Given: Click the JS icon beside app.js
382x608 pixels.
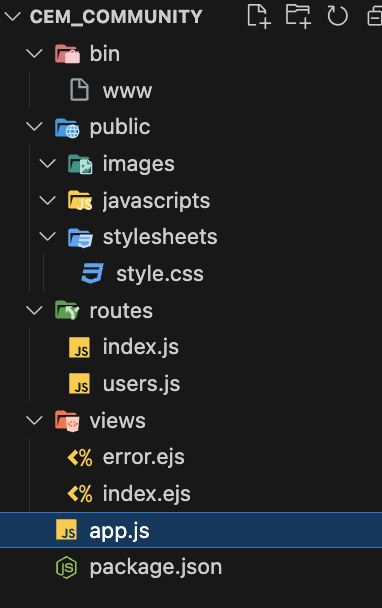Looking at the screenshot, I should pyautogui.click(x=66, y=530).
